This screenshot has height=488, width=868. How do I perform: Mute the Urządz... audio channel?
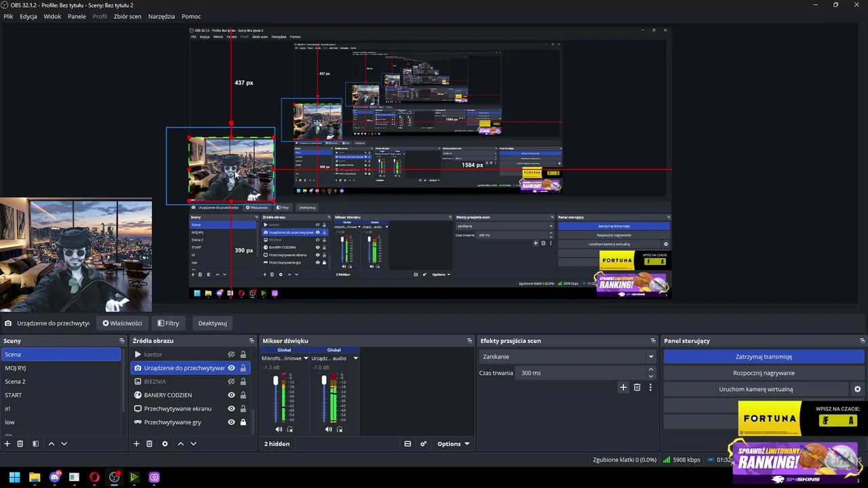pyautogui.click(x=328, y=430)
